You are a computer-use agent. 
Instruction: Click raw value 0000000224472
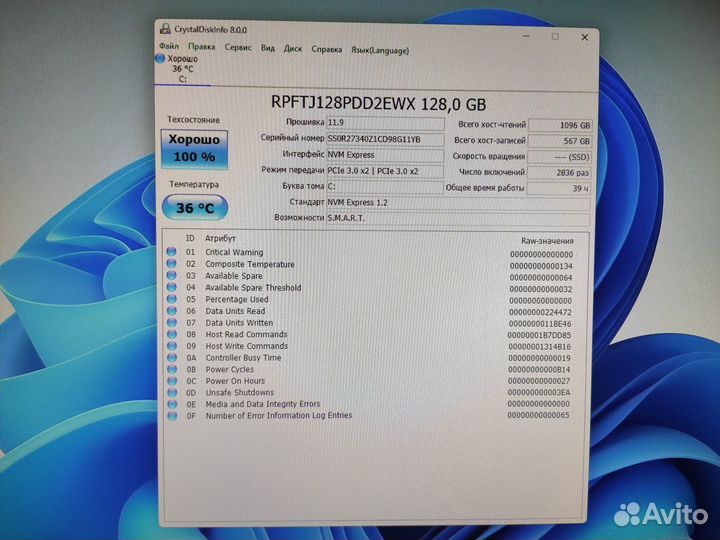(x=540, y=312)
